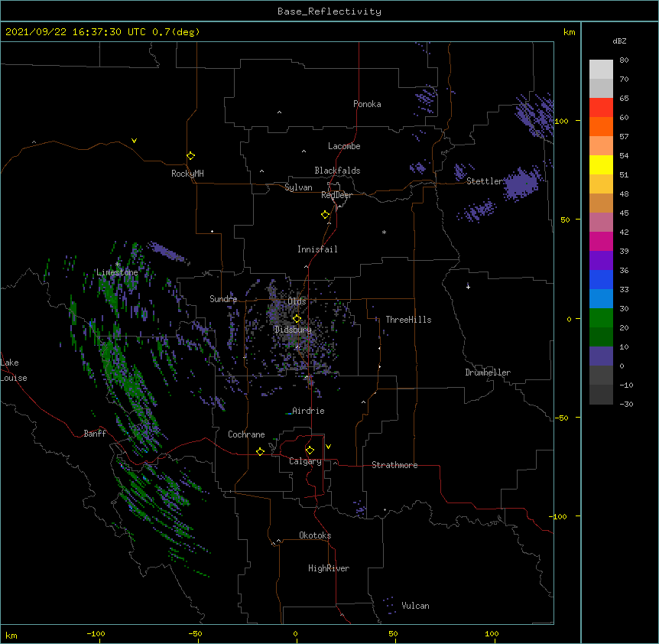Image resolution: width=659 pixels, height=644 pixels.
Task: Click the Airdrie city label
Action: click(x=308, y=411)
